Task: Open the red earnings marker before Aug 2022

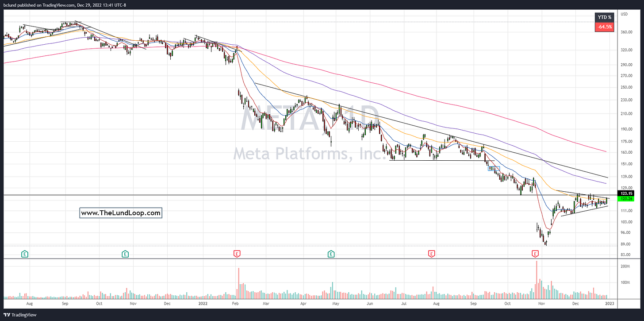Action: coord(431,254)
